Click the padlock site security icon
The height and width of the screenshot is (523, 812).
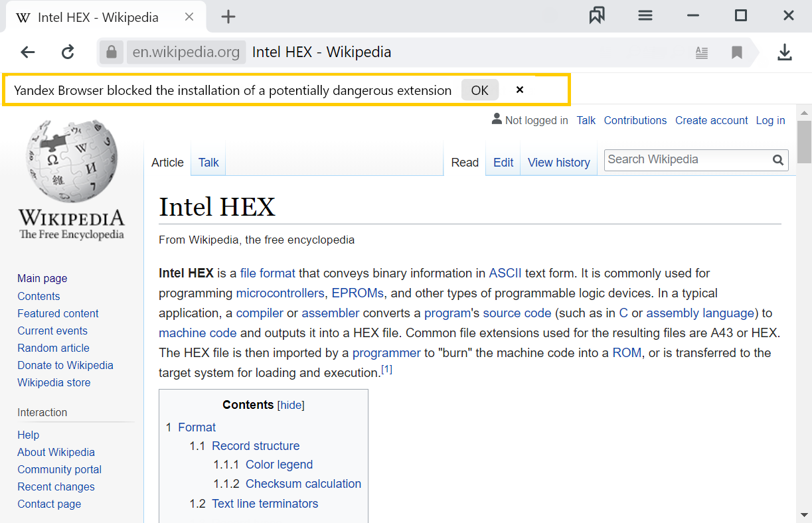tap(112, 52)
